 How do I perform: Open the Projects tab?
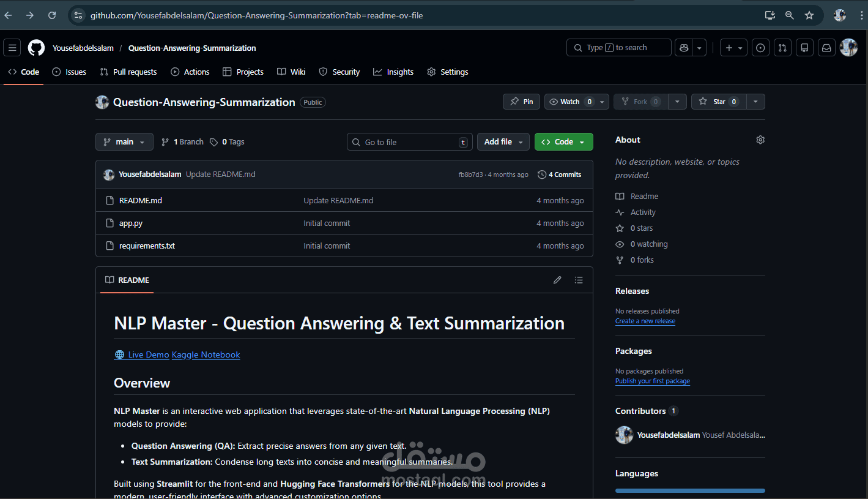click(x=243, y=72)
